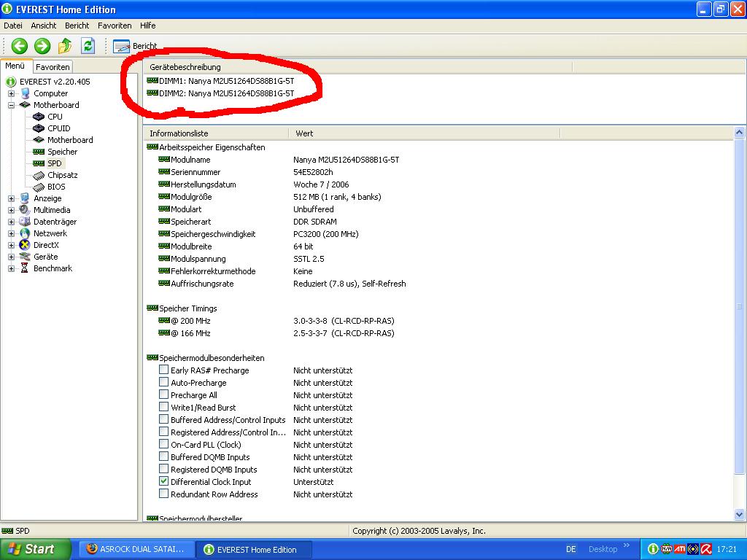Open the Datei menu
Image resolution: width=747 pixels, height=560 pixels.
(x=13, y=26)
